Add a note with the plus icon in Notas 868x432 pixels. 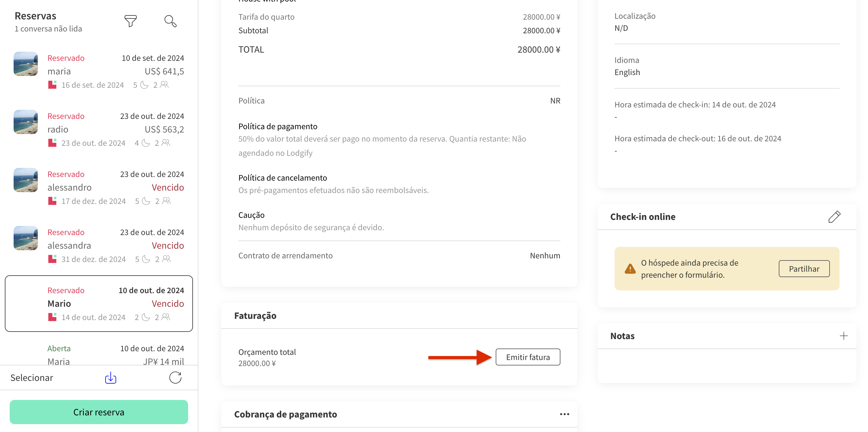[844, 335]
